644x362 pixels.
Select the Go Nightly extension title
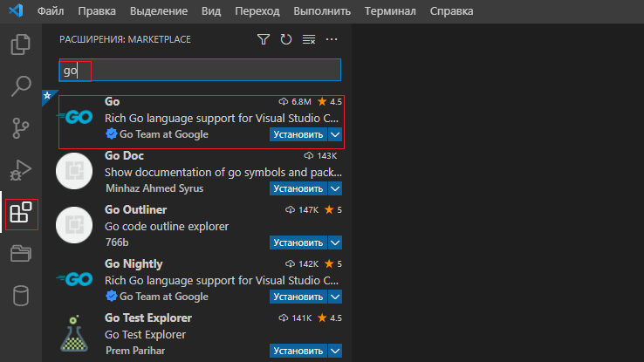134,264
